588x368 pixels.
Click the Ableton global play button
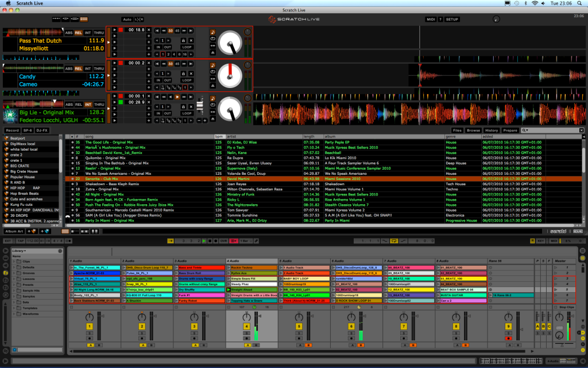coord(204,241)
